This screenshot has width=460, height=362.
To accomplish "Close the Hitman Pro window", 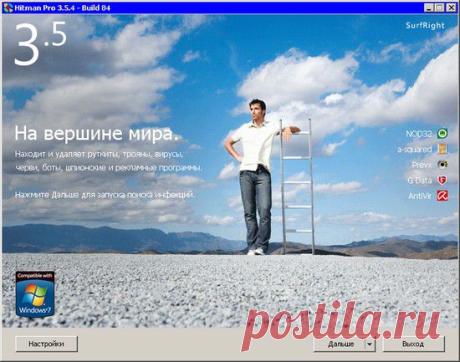I will [451, 8].
